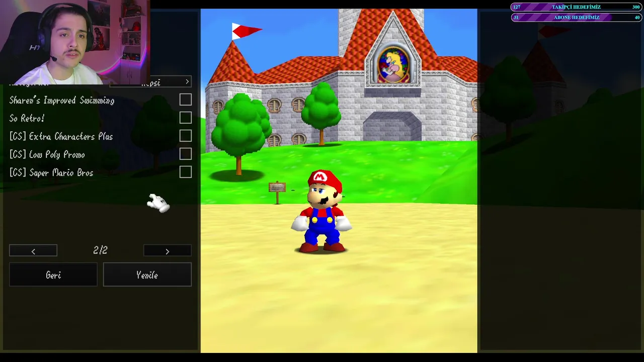Select the [CS] Super Mario Bros label

click(x=51, y=172)
